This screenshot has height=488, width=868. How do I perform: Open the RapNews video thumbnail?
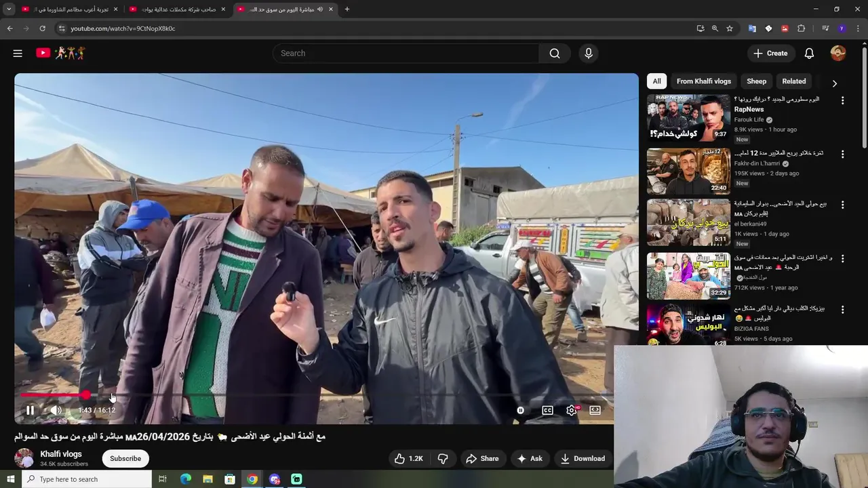coord(688,118)
